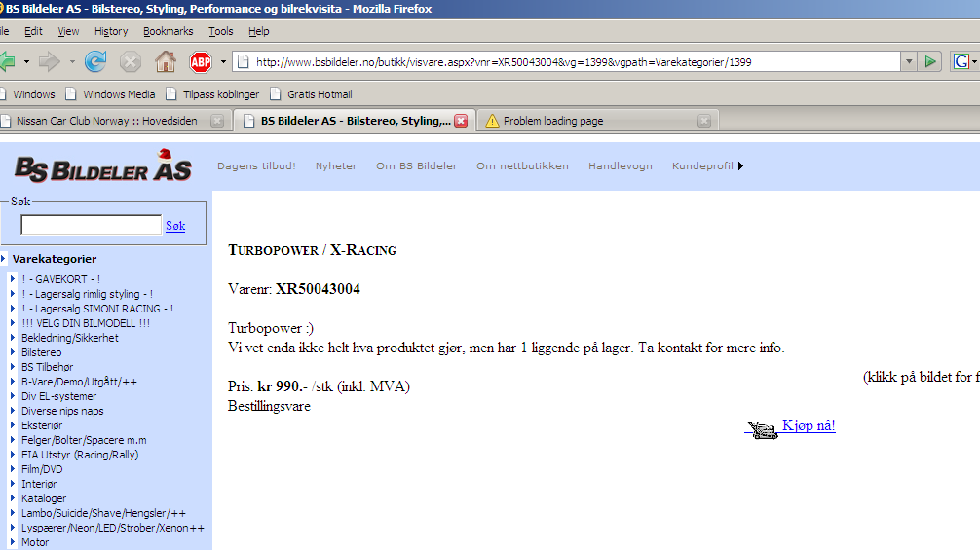Image resolution: width=980 pixels, height=550 pixels.
Task: Select Bekledning/Sikkerhet category
Action: pyautogui.click(x=70, y=338)
